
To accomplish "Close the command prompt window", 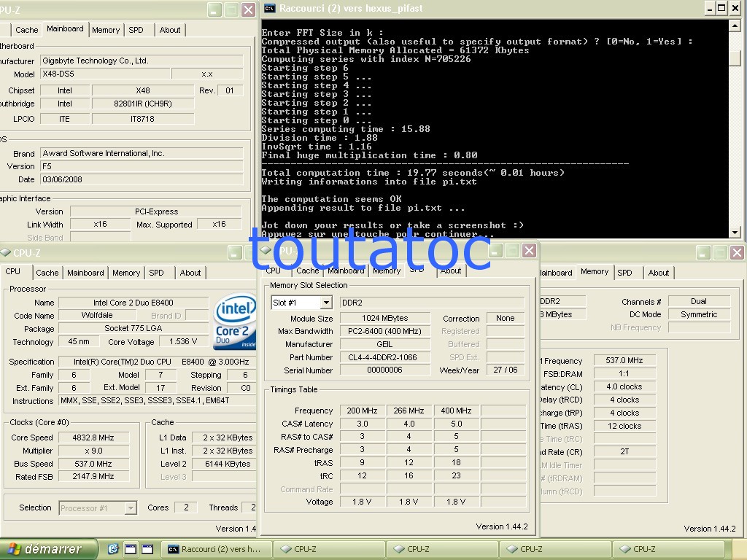I will pos(734,8).
